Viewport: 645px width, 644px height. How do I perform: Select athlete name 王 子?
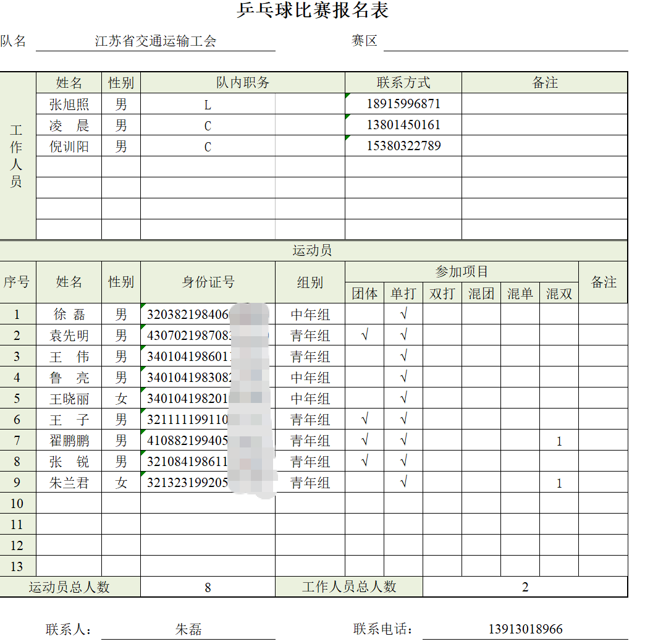(x=69, y=419)
